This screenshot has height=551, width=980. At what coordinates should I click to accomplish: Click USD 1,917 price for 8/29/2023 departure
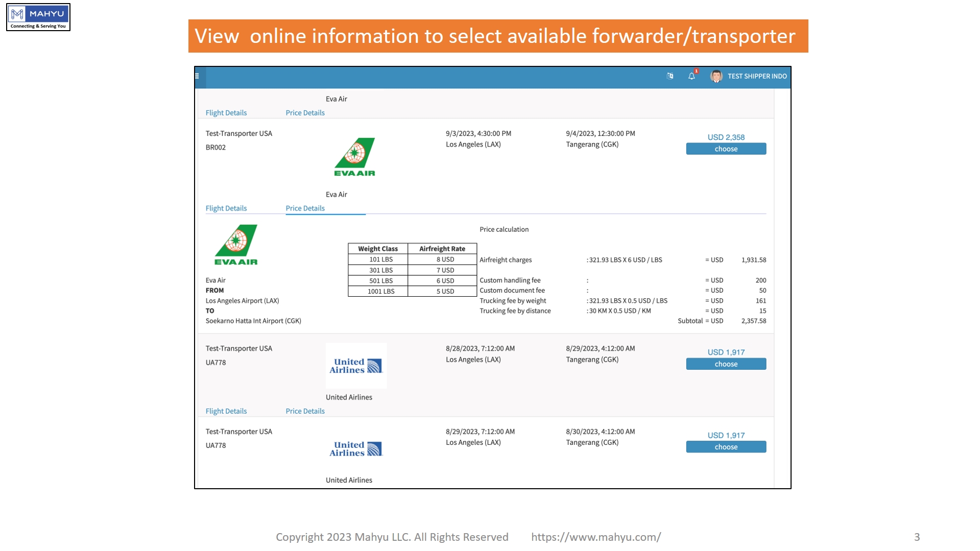[x=726, y=436]
